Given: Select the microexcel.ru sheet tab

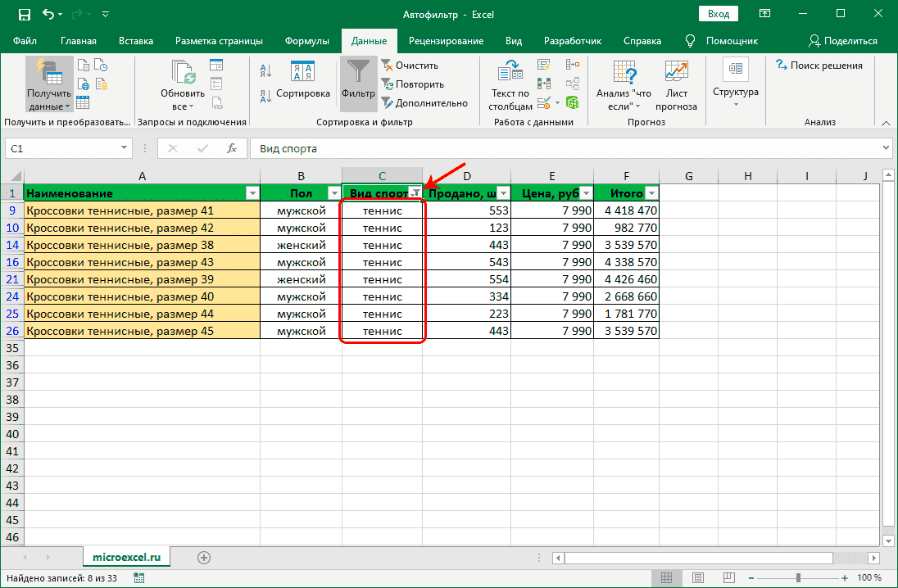Looking at the screenshot, I should [x=126, y=555].
